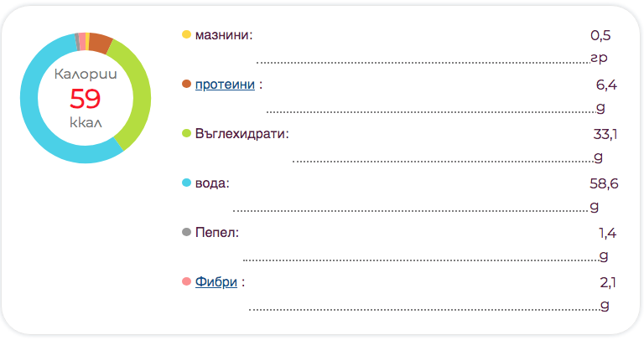Image resolution: width=644 pixels, height=340 pixels.
Task: Click the 33,1 carbohydrates value
Action: (605, 134)
